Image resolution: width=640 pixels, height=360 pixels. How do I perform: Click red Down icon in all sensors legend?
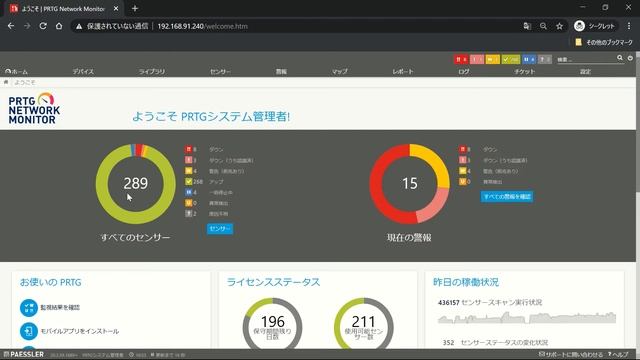pyautogui.click(x=189, y=149)
